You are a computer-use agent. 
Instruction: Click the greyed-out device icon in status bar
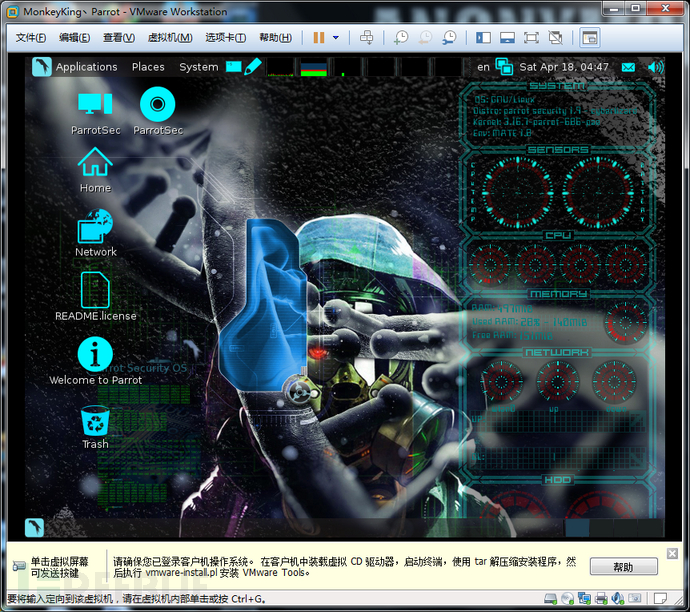[635, 598]
